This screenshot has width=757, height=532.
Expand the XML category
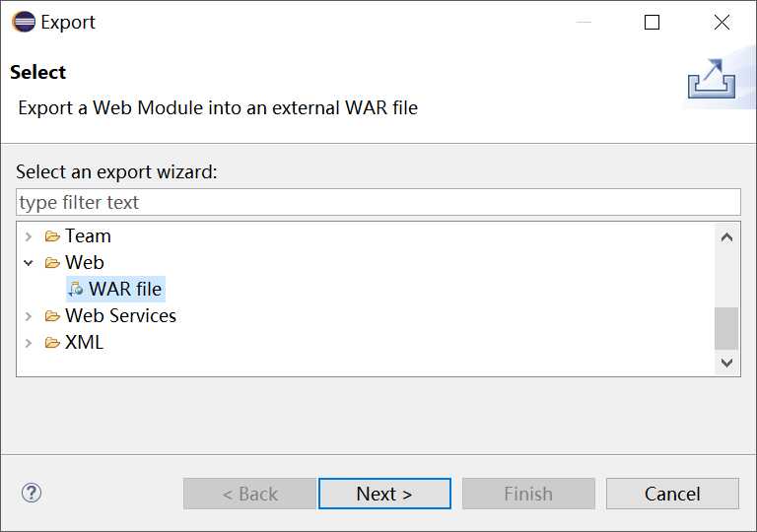(x=29, y=343)
